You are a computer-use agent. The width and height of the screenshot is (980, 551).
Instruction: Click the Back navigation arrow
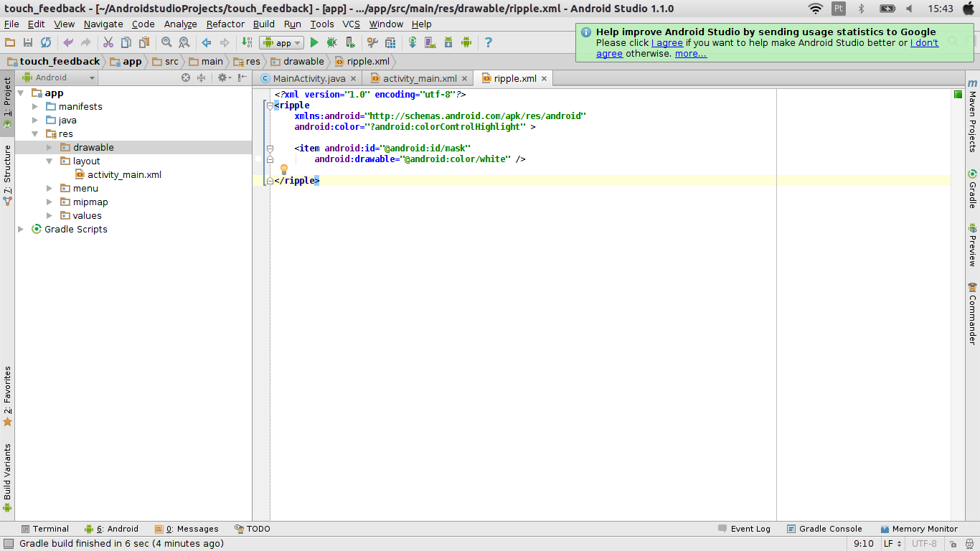[x=207, y=43]
